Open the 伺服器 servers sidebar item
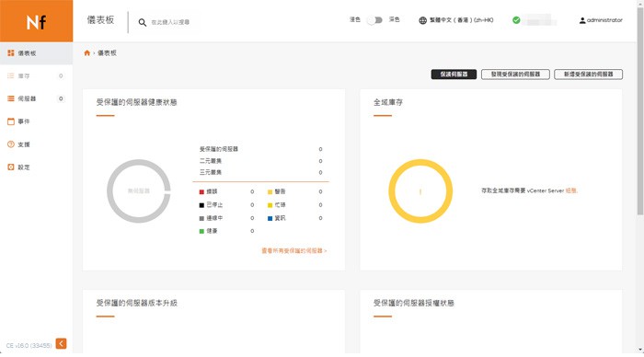 [x=36, y=98]
